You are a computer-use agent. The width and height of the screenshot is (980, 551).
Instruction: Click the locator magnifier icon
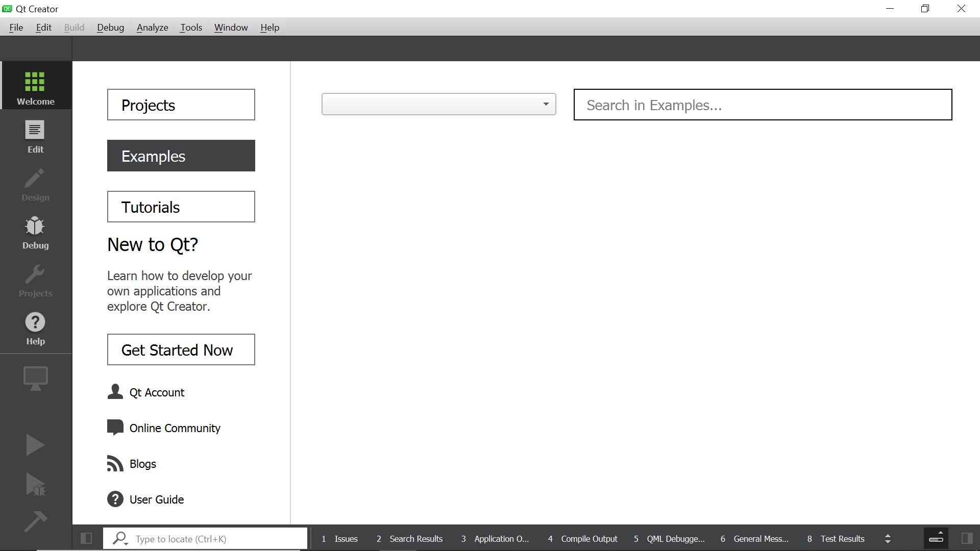click(x=120, y=538)
